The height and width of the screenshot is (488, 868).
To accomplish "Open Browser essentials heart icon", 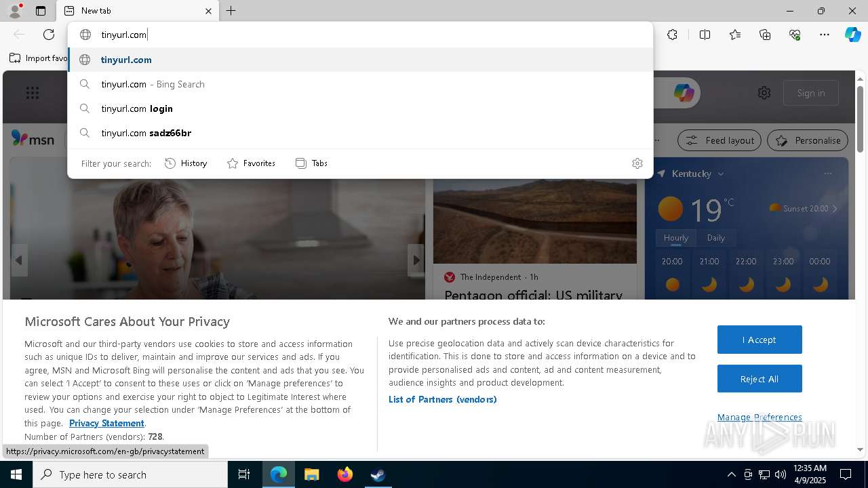I will tap(795, 35).
